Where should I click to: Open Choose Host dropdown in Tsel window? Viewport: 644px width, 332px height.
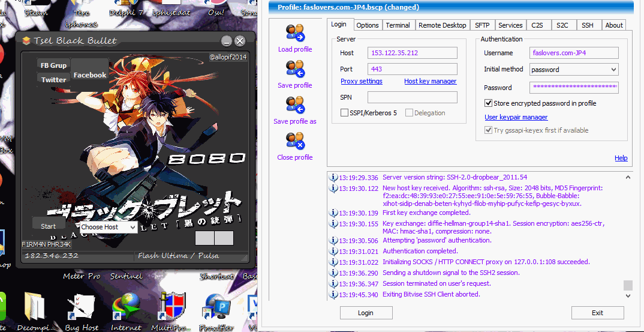pos(109,227)
